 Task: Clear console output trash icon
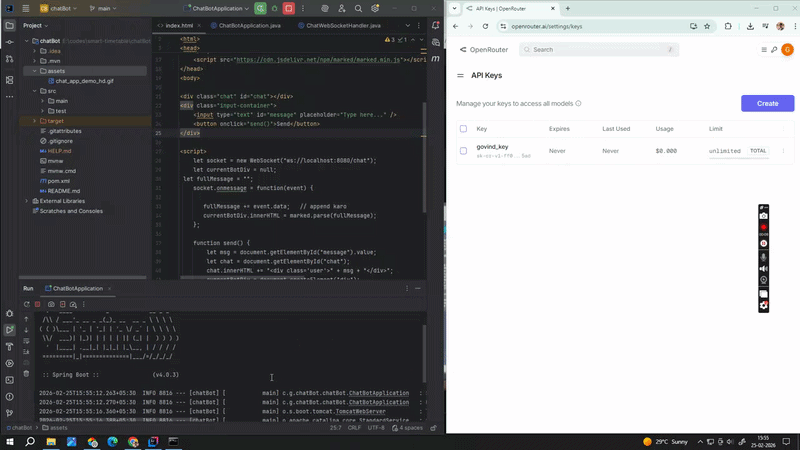point(27,373)
